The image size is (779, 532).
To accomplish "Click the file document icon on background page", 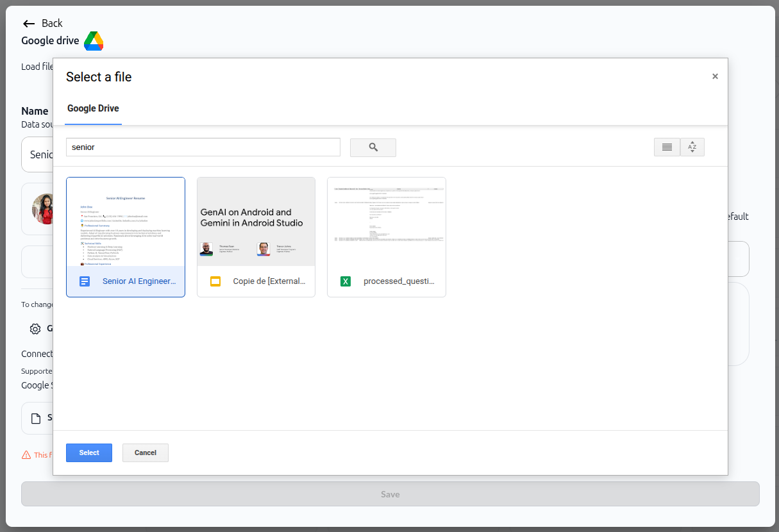I will (x=37, y=419).
